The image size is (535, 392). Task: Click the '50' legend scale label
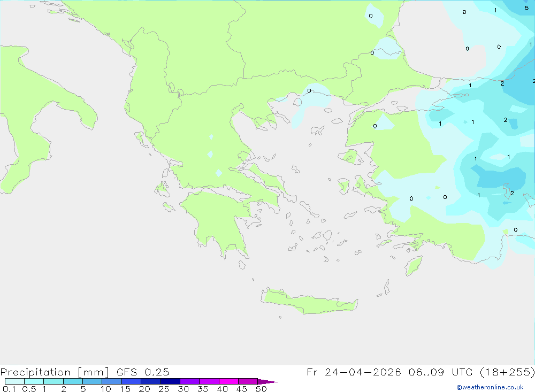point(262,389)
